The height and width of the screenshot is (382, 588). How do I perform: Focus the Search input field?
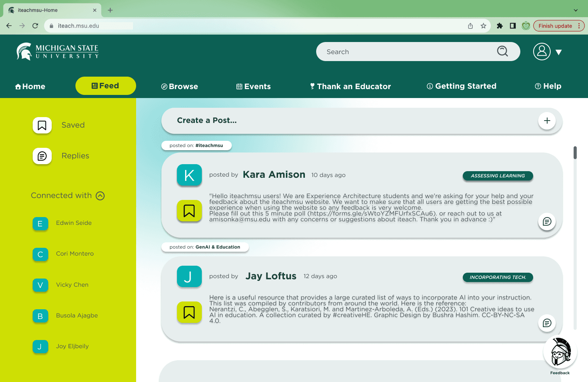coord(418,52)
